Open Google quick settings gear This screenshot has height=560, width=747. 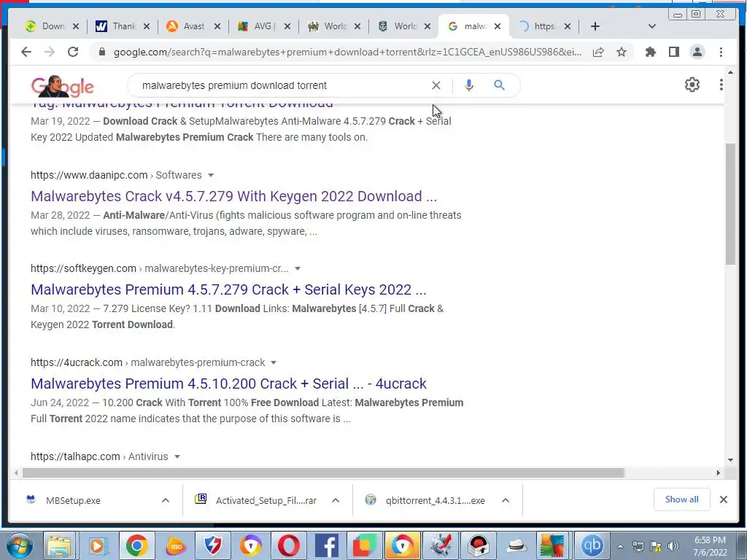692,85
